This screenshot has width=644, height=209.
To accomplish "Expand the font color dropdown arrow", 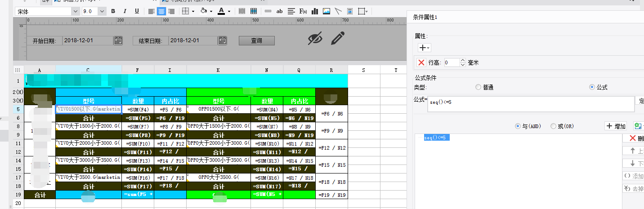I will pyautogui.click(x=229, y=11).
